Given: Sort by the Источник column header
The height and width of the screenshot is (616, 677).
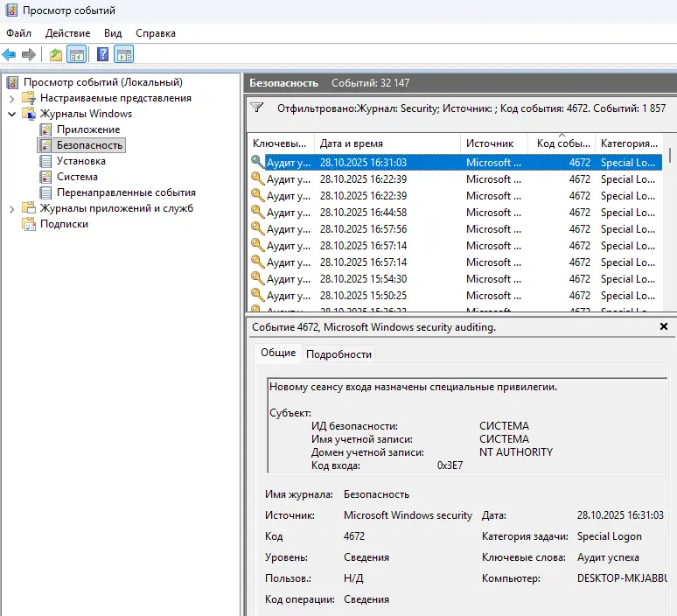Looking at the screenshot, I should (490, 143).
